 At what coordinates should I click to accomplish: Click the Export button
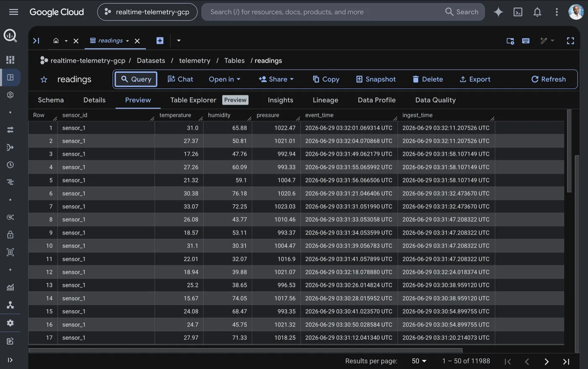coord(475,79)
